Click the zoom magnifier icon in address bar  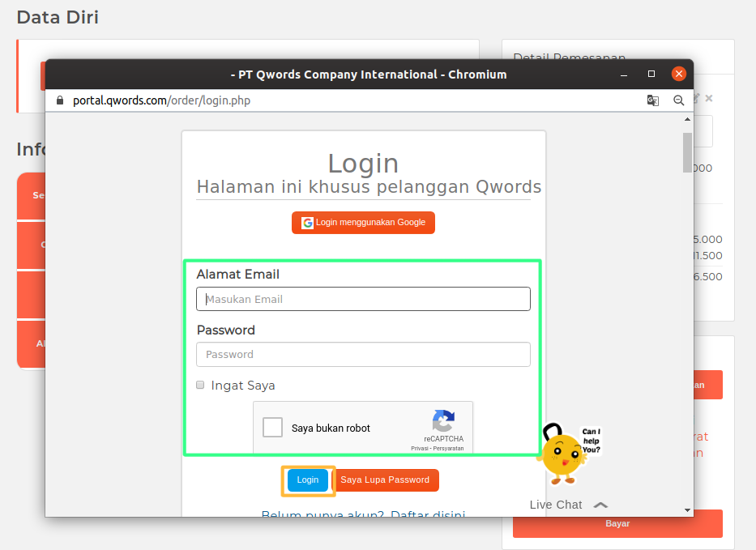click(x=679, y=100)
